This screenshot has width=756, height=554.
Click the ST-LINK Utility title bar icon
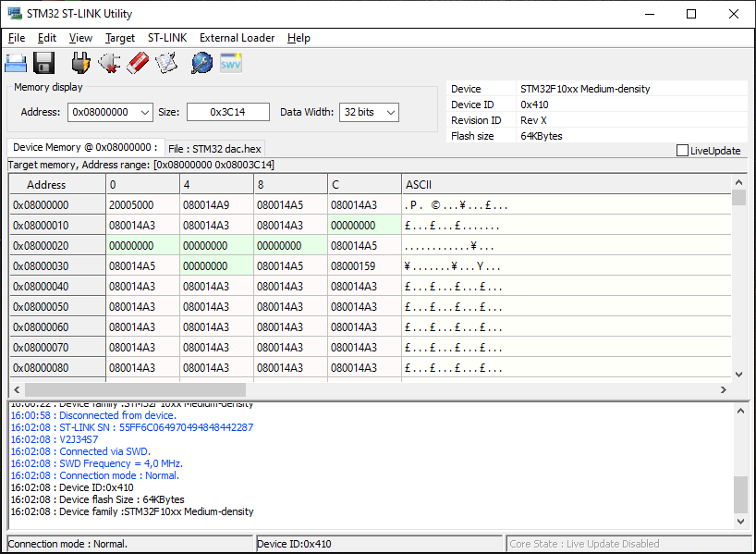(x=15, y=14)
